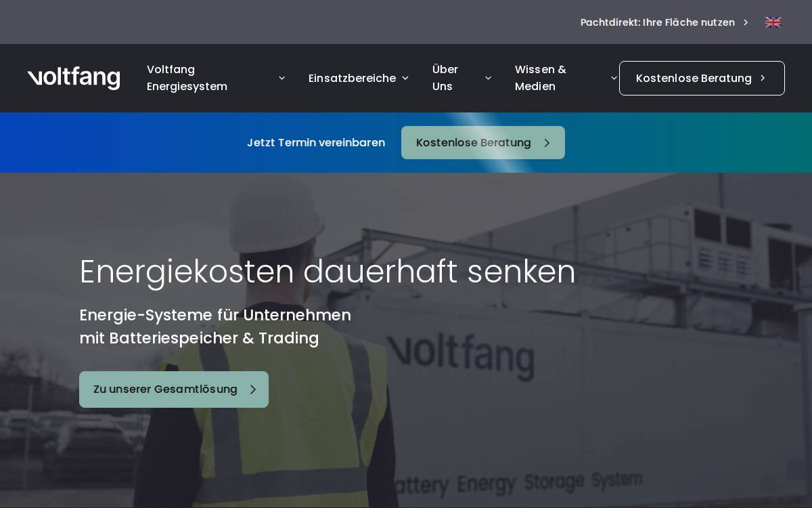
Task: Open the Einsatzbereiche menu
Action: tap(352, 78)
